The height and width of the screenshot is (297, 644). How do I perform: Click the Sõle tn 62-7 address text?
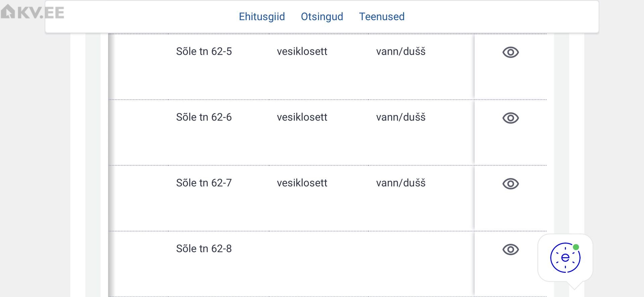coord(204,183)
